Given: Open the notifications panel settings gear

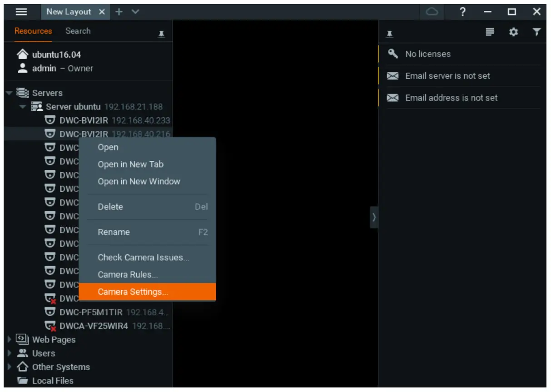Looking at the screenshot, I should coord(514,32).
